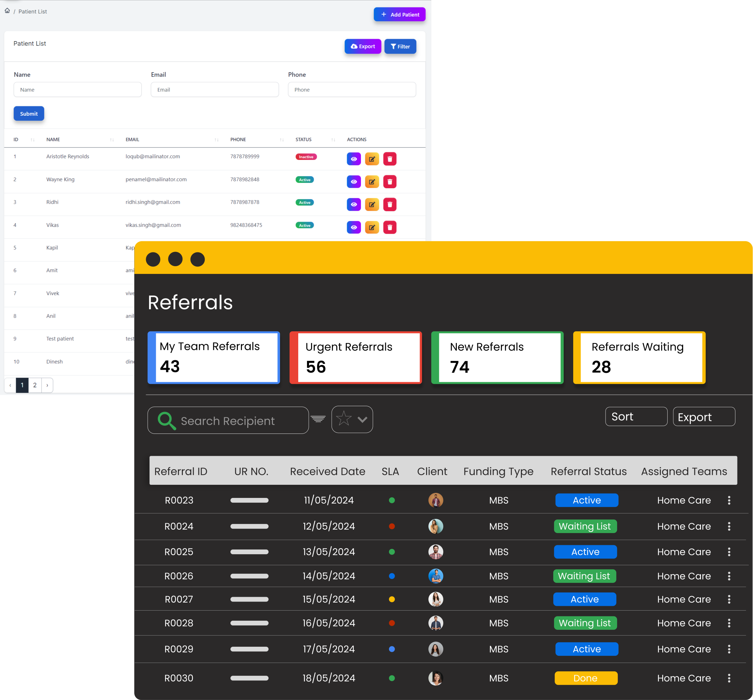Open row options menu for R0023
753x700 pixels.
point(729,500)
